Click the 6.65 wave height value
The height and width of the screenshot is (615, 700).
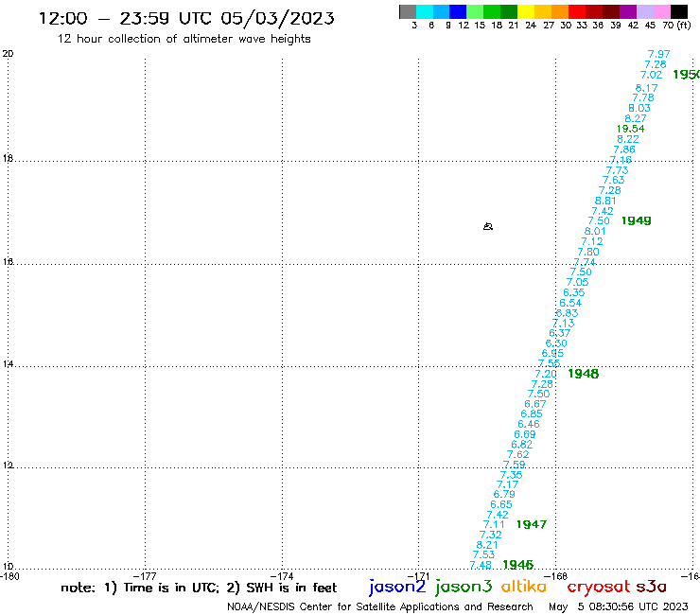point(501,504)
